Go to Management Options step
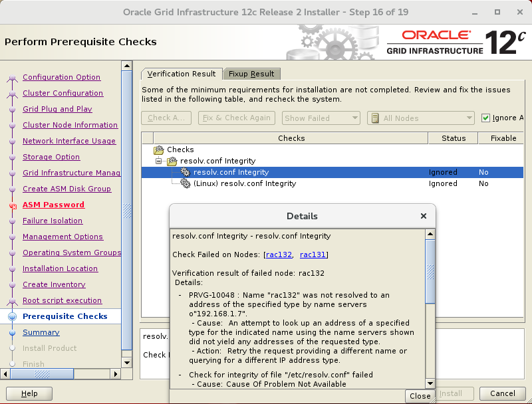Image resolution: width=532 pixels, height=404 pixels. pos(63,237)
